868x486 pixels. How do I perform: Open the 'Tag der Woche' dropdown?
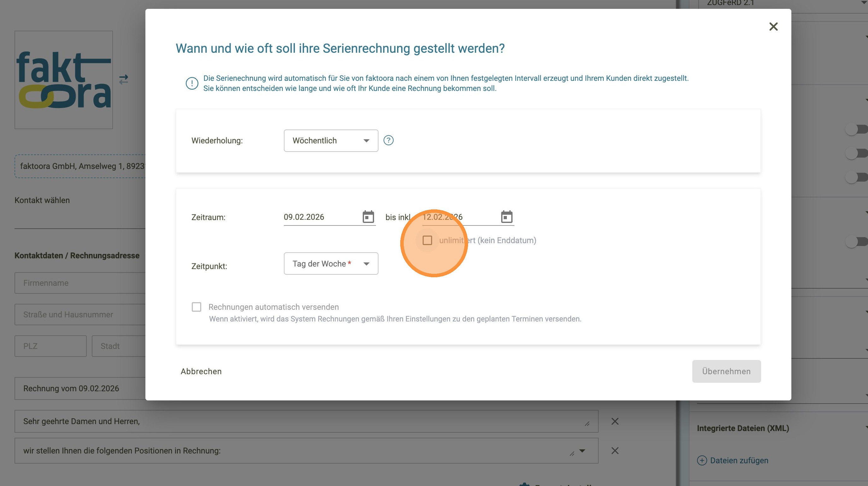pos(331,264)
